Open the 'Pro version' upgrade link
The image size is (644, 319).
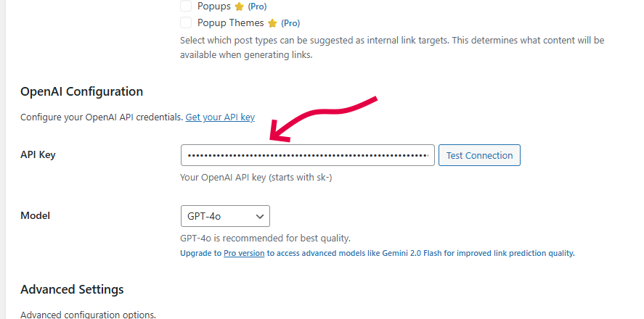coord(244,254)
